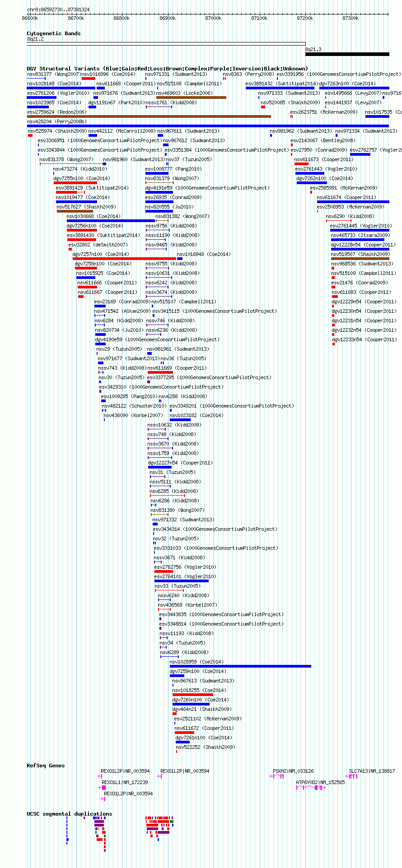
Task: Select variant esv2759624 (Redon2006) label
Action: click(57, 112)
